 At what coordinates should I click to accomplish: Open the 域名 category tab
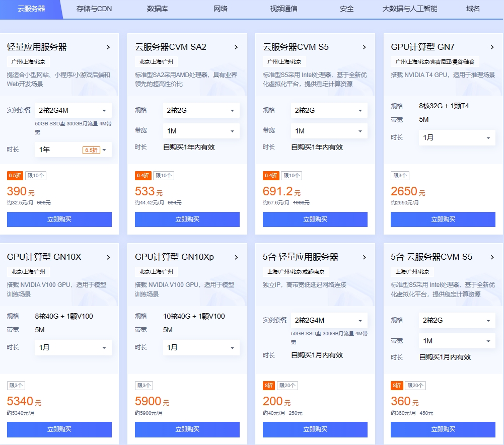point(472,9)
